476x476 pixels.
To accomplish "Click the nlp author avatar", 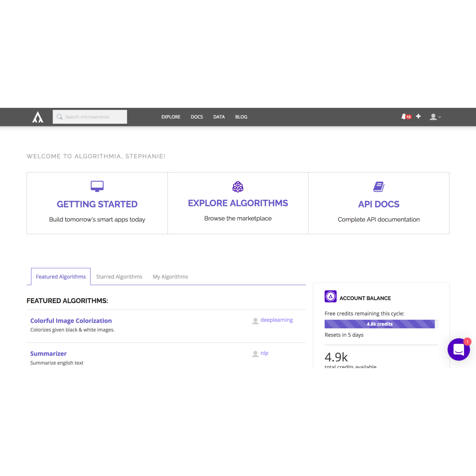I will tap(255, 353).
